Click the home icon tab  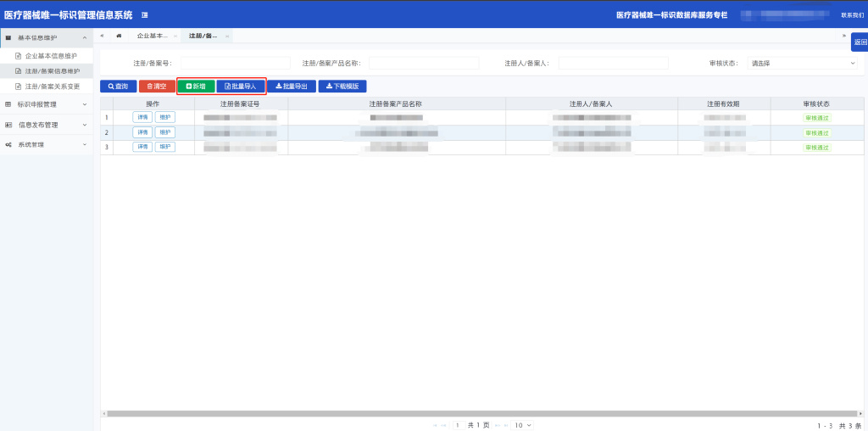(x=119, y=36)
